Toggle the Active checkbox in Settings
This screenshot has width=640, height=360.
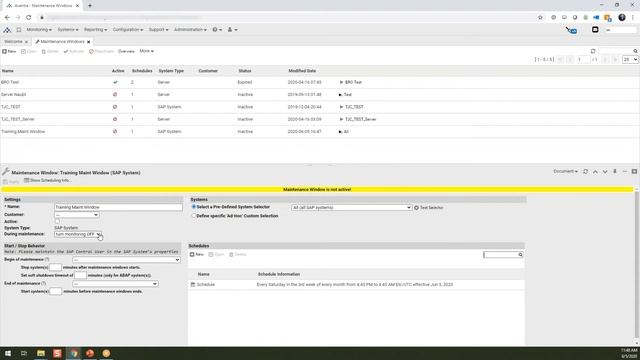pos(57,221)
